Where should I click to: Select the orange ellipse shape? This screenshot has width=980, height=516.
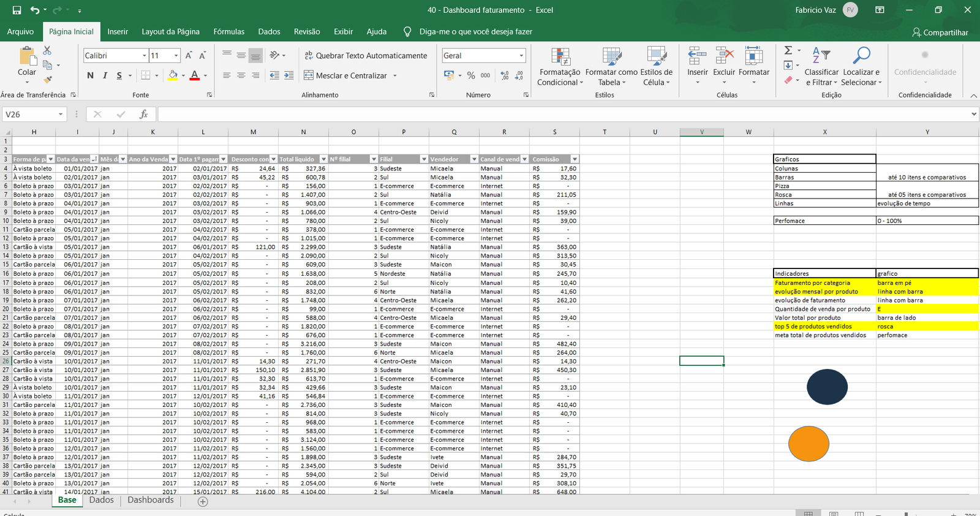click(x=809, y=444)
